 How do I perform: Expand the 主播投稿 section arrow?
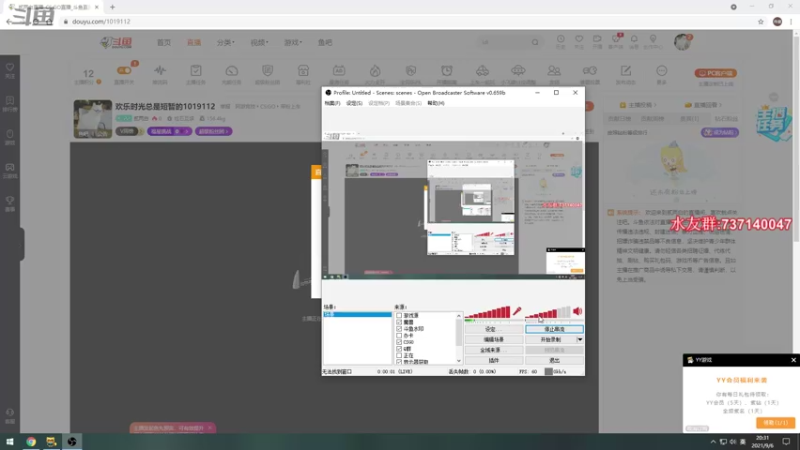pyautogui.click(x=655, y=105)
